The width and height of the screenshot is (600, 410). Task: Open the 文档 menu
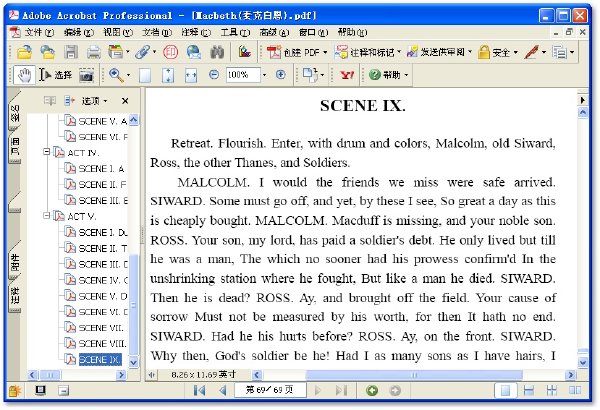[x=157, y=32]
